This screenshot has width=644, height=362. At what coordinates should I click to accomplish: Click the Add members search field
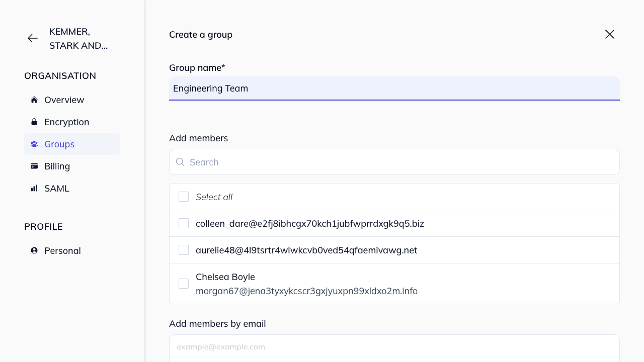point(394,162)
